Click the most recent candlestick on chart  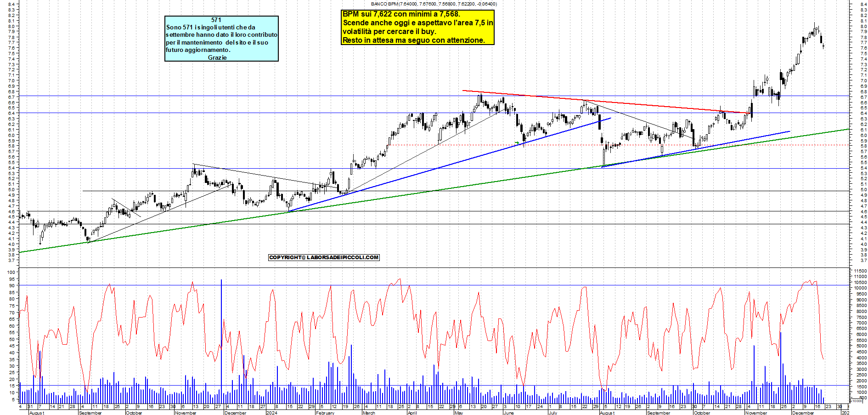(x=823, y=46)
